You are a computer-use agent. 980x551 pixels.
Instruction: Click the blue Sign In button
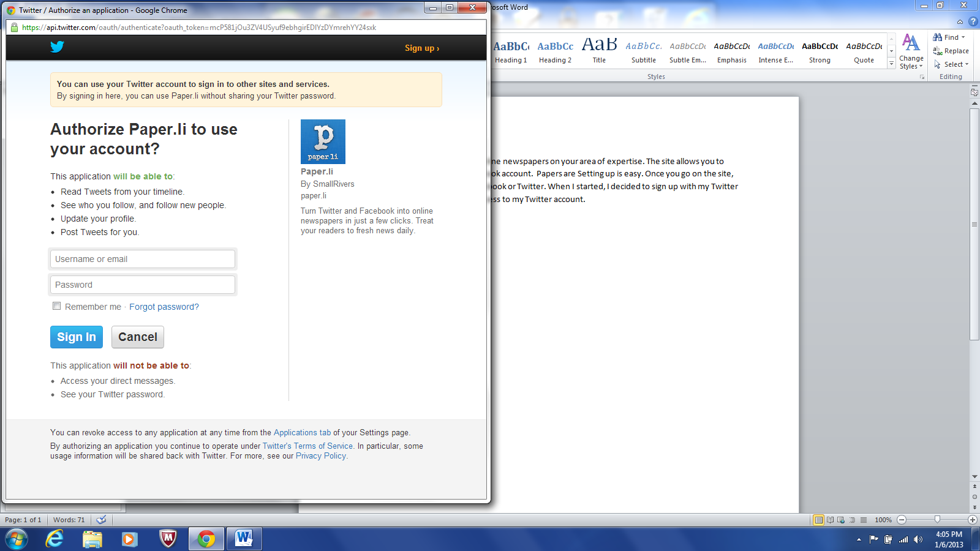pyautogui.click(x=77, y=337)
